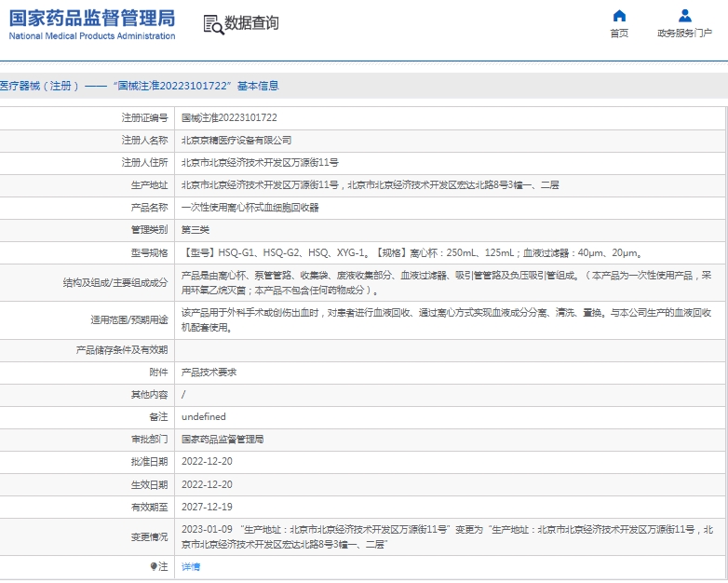Click the 结构及组成 description text
728x583 pixels.
446,283
